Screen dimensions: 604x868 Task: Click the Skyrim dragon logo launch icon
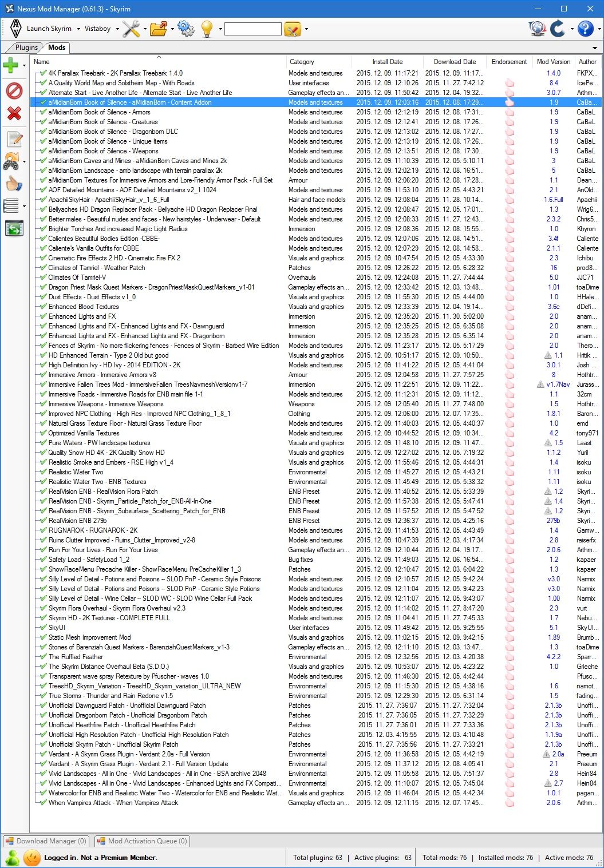coord(16,29)
